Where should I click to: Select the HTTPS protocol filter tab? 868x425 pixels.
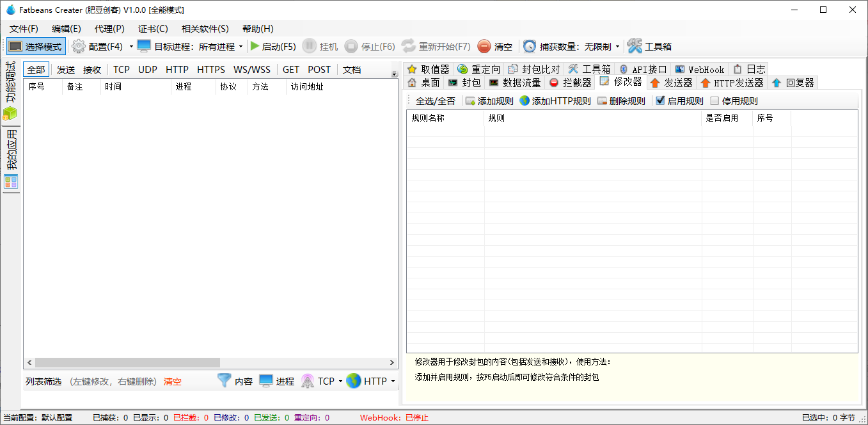click(210, 70)
